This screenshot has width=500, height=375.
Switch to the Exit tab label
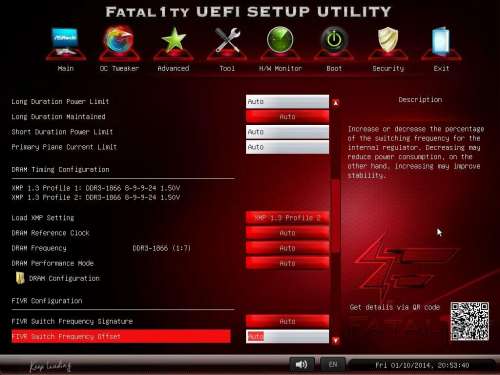441,68
